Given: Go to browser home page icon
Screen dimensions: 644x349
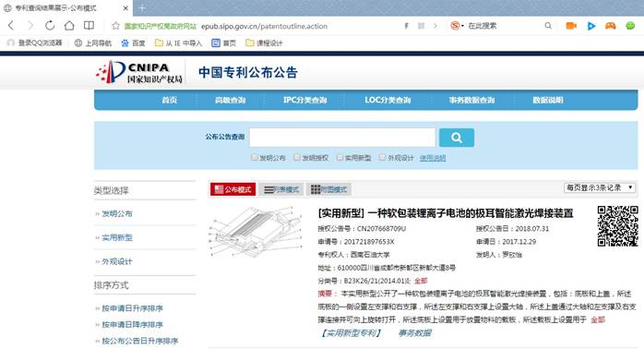Looking at the screenshot, I should 69,26.
